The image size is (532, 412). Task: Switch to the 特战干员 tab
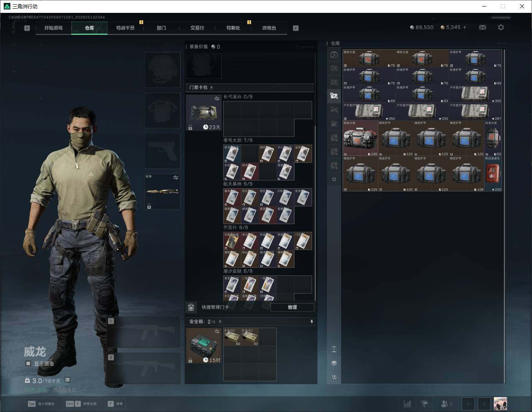pos(125,28)
